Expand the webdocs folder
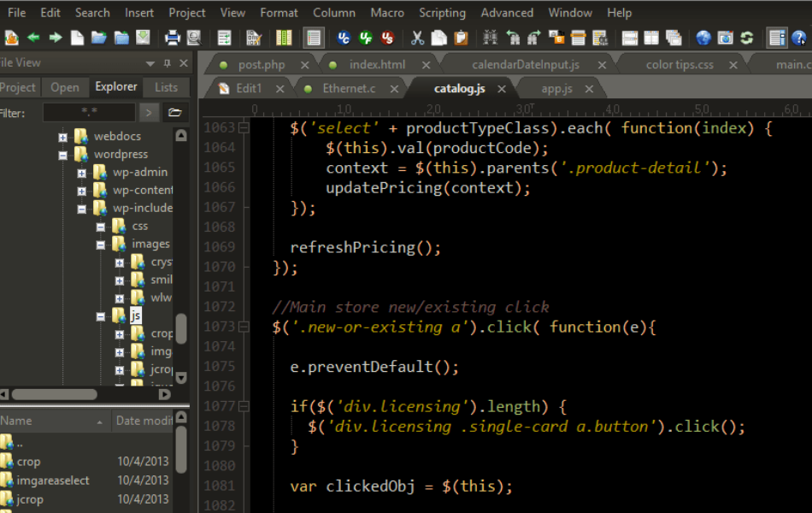The width and height of the screenshot is (812, 513). coord(62,138)
